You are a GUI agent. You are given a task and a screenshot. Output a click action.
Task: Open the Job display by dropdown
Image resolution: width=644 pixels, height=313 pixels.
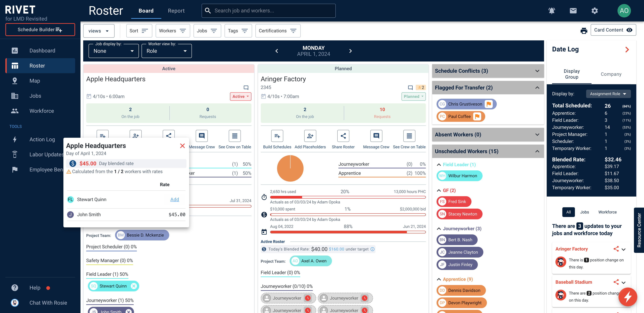114,51
